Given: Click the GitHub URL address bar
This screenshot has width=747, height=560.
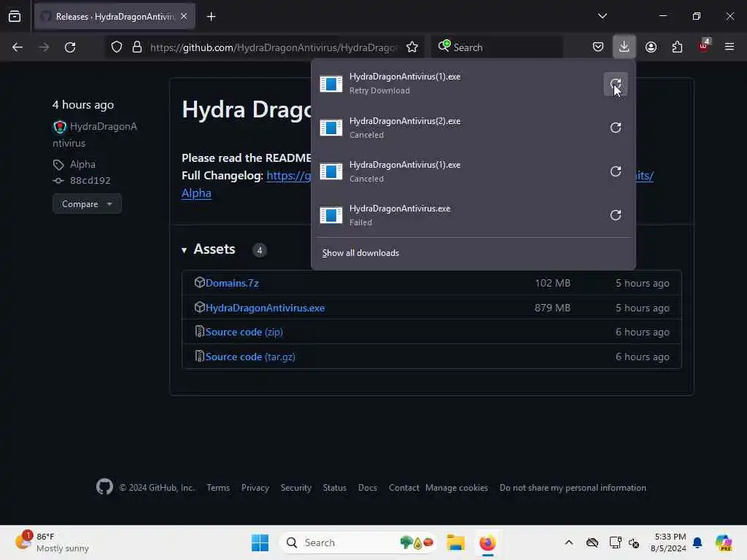Looking at the screenshot, I should (x=273, y=47).
